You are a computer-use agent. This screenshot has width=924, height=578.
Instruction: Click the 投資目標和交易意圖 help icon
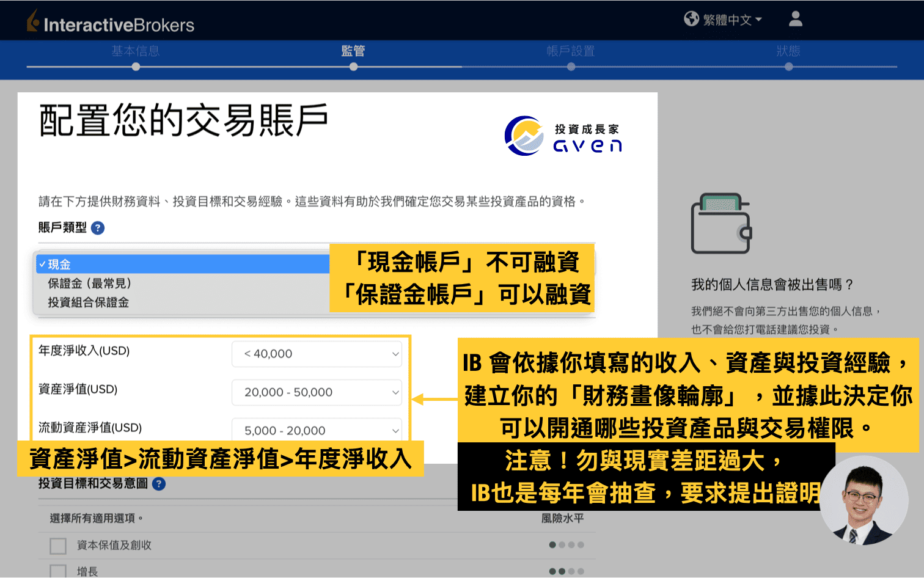point(158,483)
